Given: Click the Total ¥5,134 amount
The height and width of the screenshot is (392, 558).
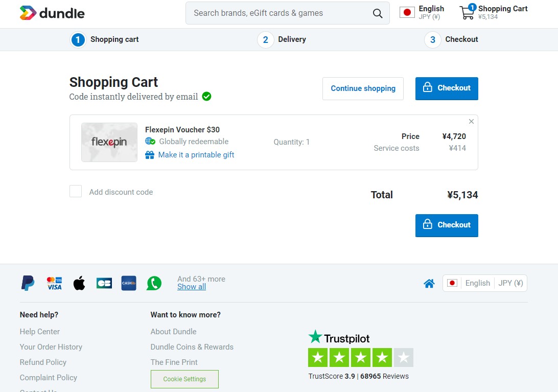Looking at the screenshot, I should pos(462,195).
